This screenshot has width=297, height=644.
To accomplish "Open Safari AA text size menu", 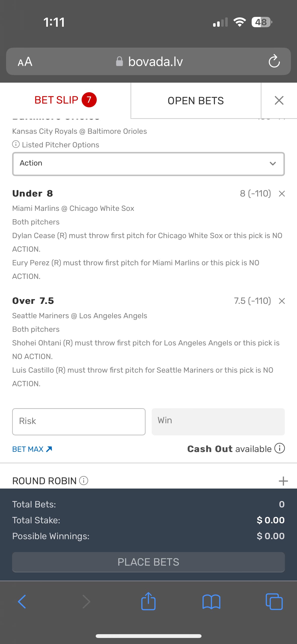I will coord(25,62).
